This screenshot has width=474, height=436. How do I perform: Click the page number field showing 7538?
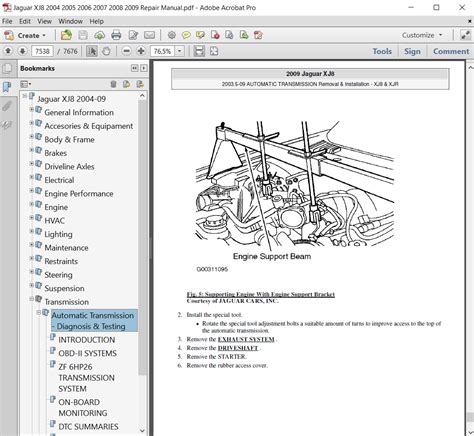point(42,51)
